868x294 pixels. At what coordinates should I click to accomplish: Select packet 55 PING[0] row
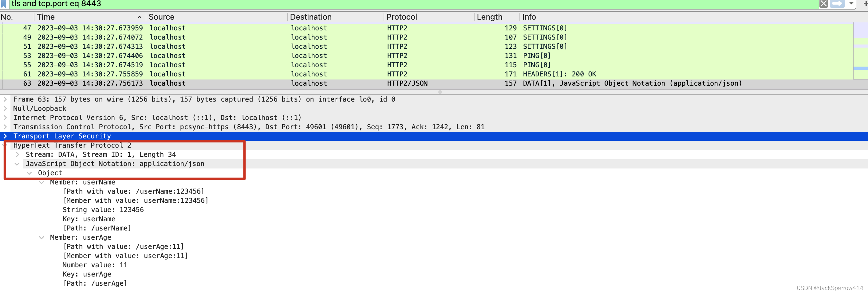(x=427, y=65)
